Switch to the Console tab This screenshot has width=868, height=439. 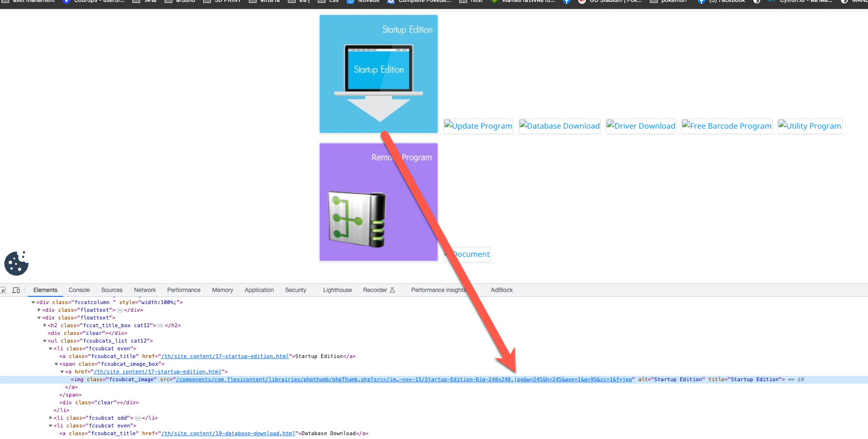[79, 290]
